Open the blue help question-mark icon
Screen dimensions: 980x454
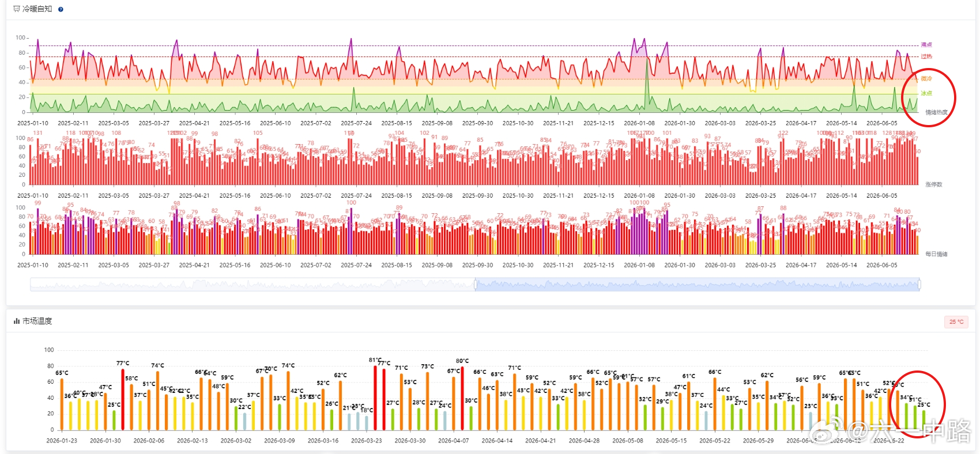61,9
